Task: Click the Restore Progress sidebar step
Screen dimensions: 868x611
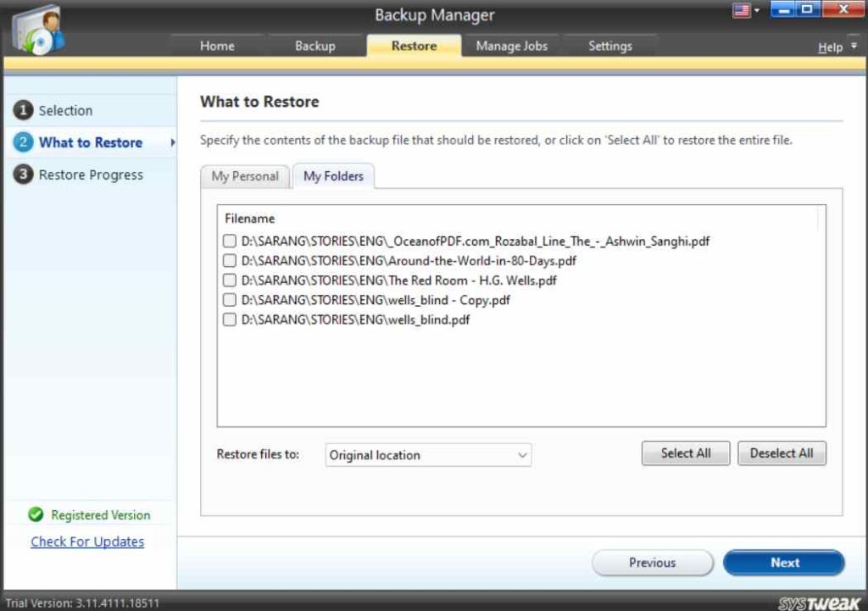Action: [91, 175]
